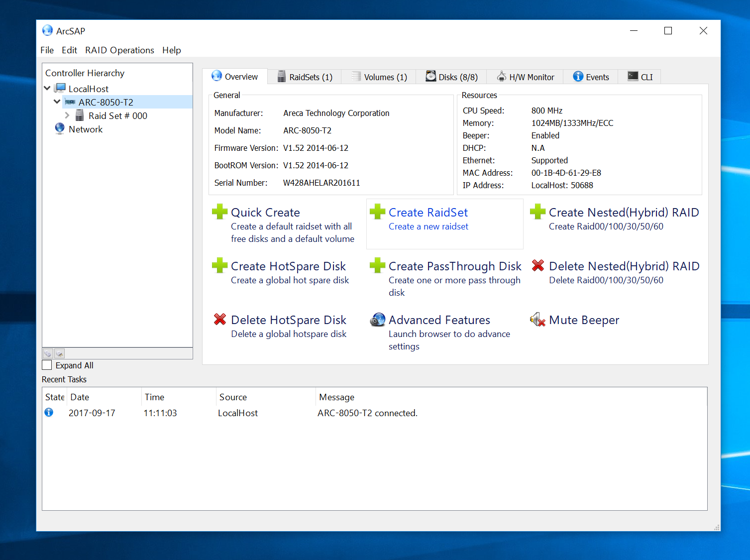The width and height of the screenshot is (750, 560).
Task: Collapse the LocalHost tree node
Action: click(x=47, y=89)
